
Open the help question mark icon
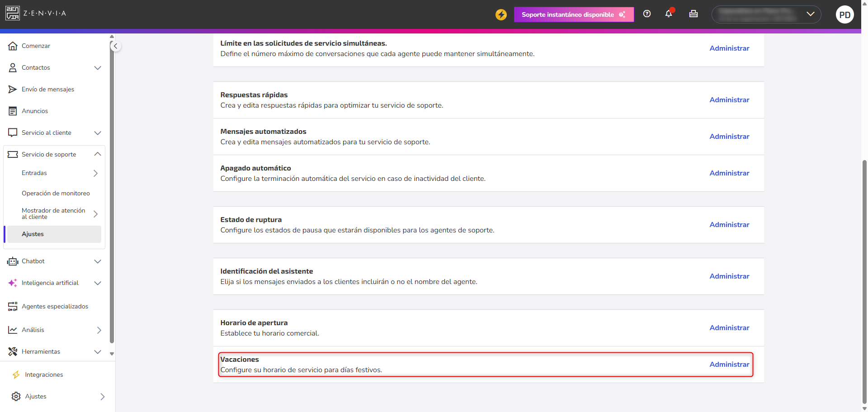[647, 14]
